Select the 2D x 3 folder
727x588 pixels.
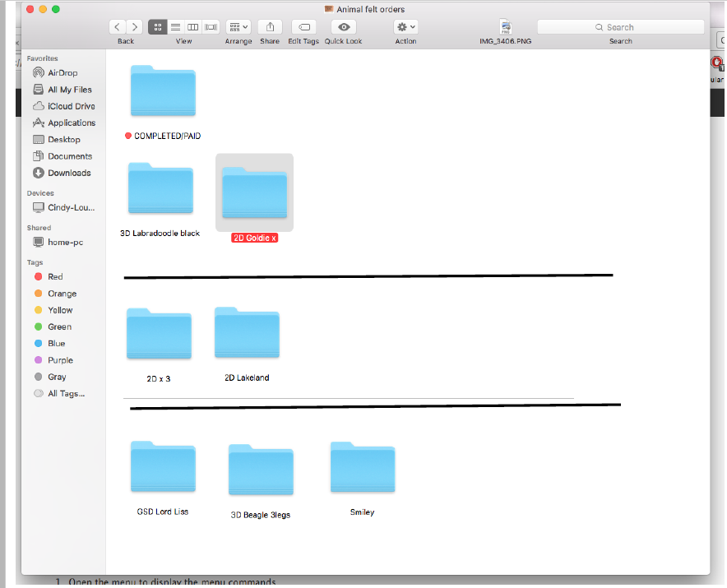click(159, 333)
